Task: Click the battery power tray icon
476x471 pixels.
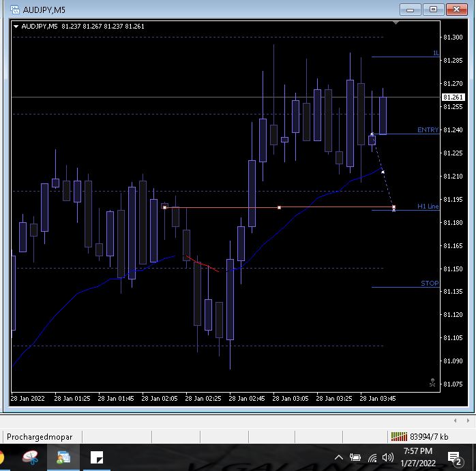Action: [355, 457]
